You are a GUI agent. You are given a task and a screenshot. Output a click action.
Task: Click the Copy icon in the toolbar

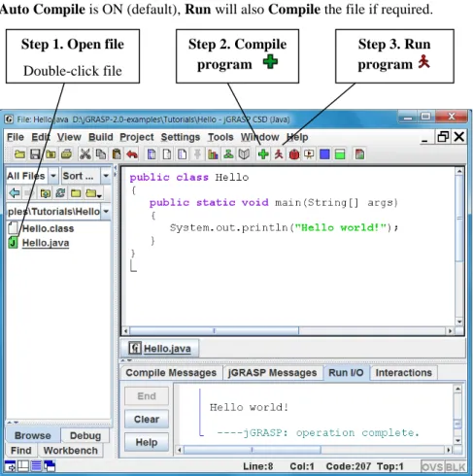[101, 154]
